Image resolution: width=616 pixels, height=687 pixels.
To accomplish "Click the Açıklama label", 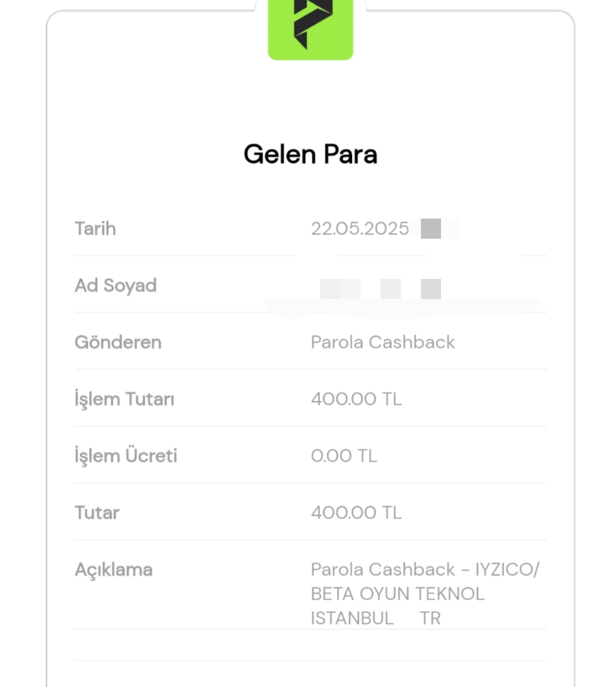I will click(114, 570).
